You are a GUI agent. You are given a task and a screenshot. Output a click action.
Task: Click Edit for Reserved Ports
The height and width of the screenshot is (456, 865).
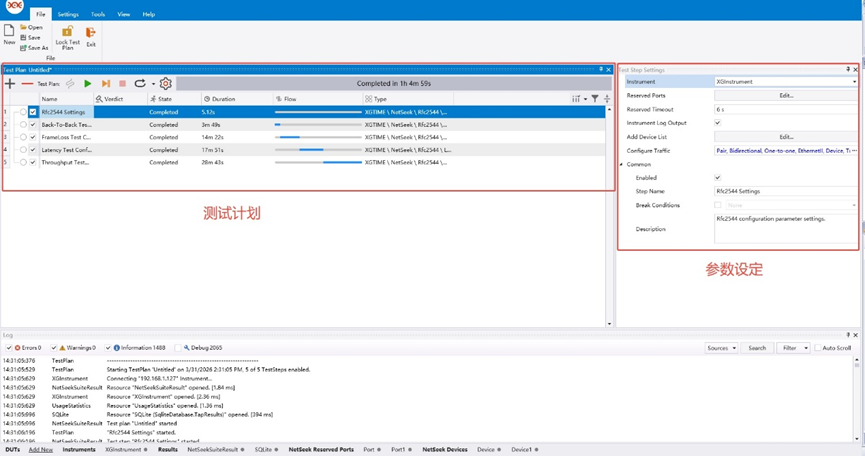[786, 95]
